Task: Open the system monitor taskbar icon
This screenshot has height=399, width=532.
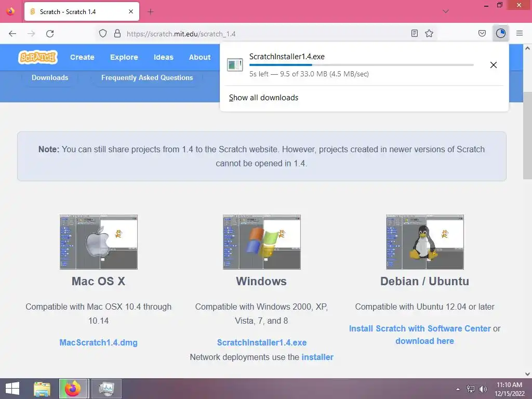Action: (x=107, y=389)
